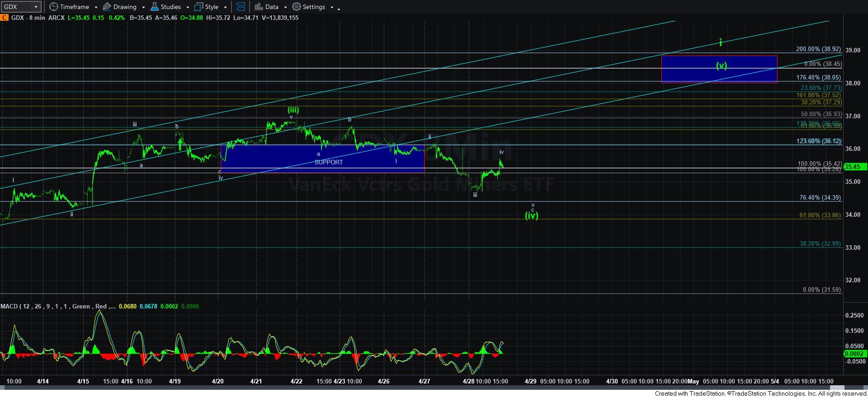This screenshot has width=868, height=397.
Task: Click the 0.00% (31.59) Fibonacci label
Action: point(822,290)
